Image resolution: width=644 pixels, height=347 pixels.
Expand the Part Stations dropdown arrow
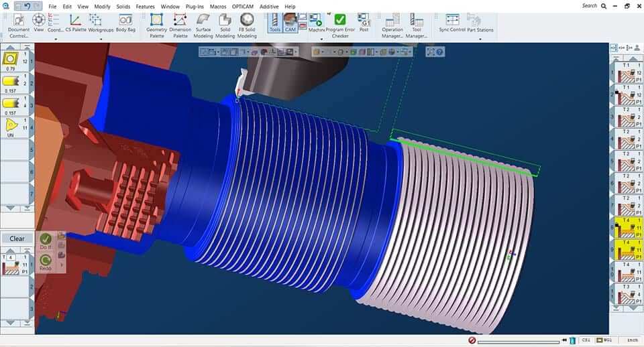click(x=480, y=39)
